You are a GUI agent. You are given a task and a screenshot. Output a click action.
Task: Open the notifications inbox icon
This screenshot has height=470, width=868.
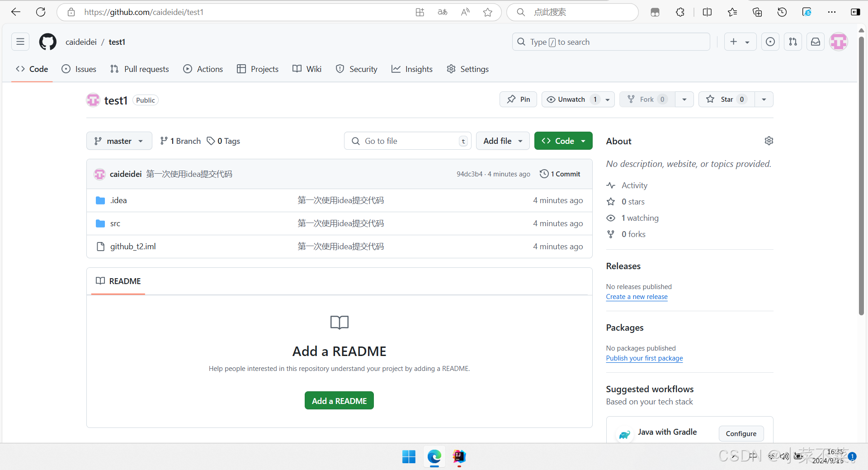coord(815,42)
